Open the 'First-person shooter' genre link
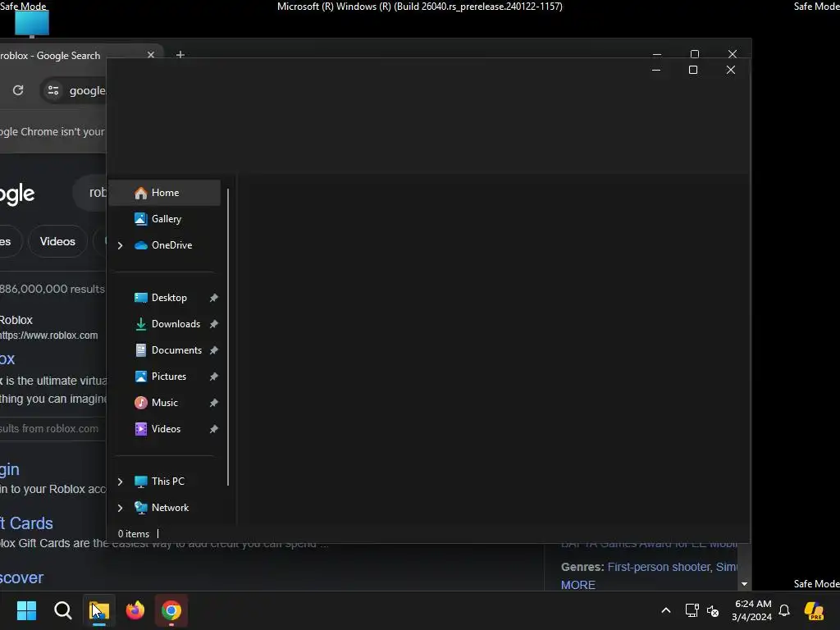This screenshot has width=840, height=630. pos(659,567)
